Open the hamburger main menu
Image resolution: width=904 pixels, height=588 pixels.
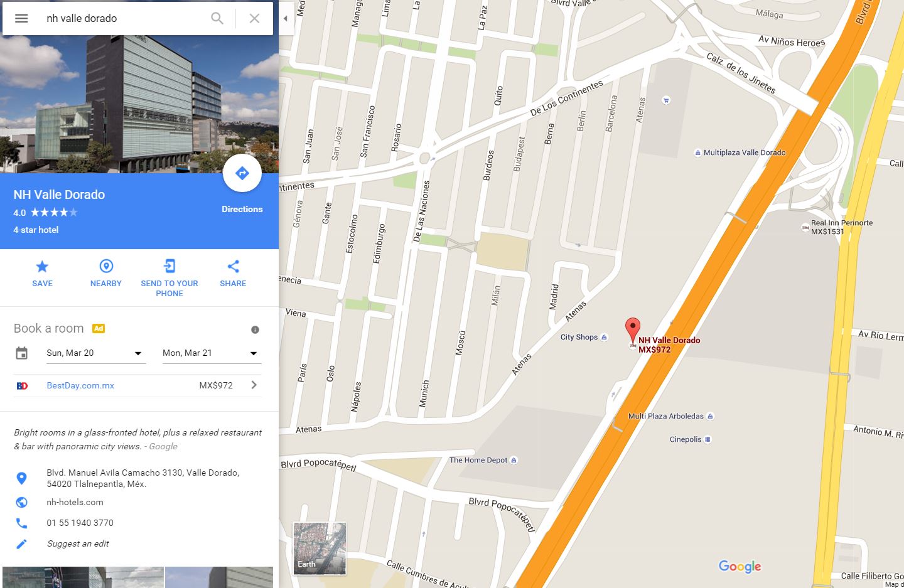click(21, 18)
